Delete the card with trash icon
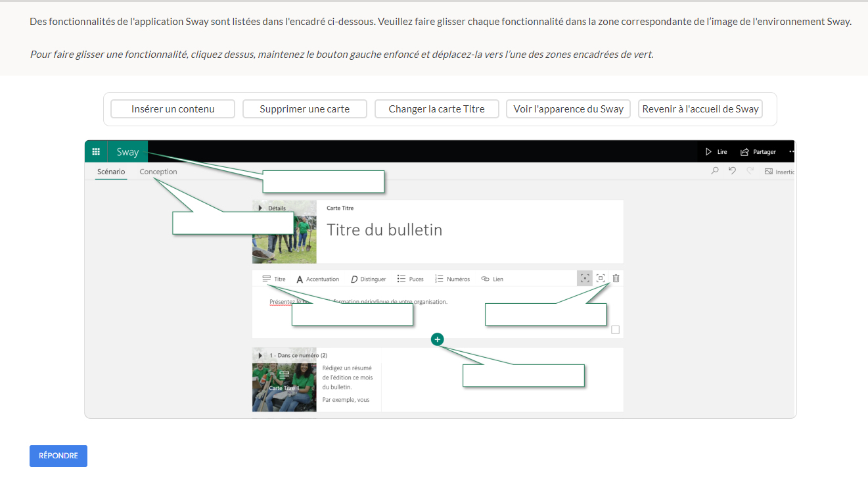Viewport: 868px width, 484px height. tap(616, 278)
